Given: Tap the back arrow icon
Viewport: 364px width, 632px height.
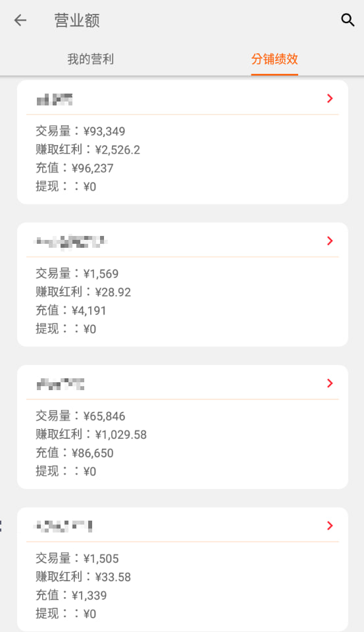Looking at the screenshot, I should point(20,20).
